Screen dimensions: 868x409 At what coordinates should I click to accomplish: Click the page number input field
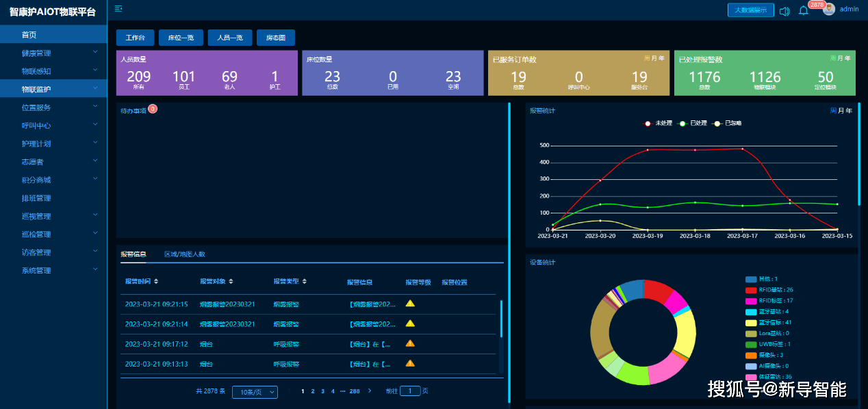(410, 391)
